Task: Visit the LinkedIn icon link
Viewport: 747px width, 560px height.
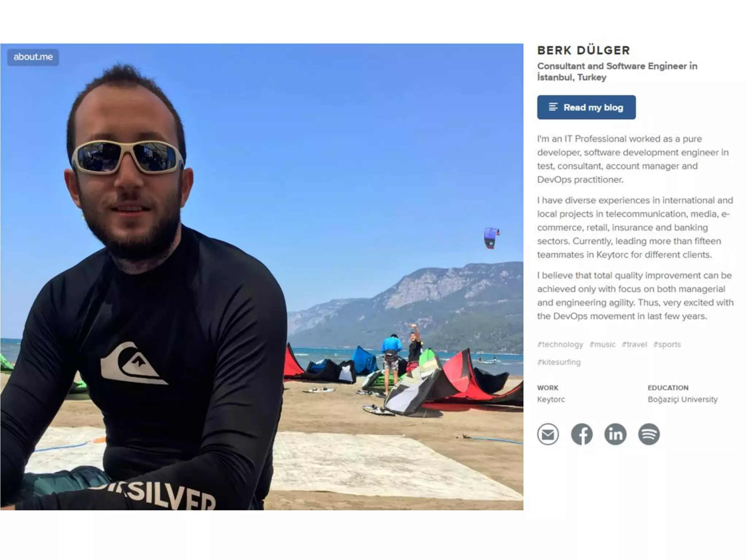Action: 615,434
